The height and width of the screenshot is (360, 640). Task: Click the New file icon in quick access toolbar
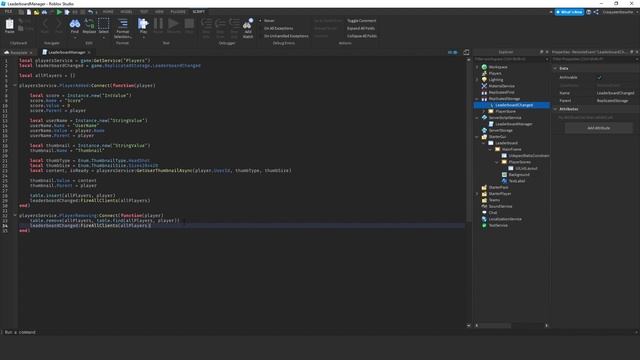(29, 12)
